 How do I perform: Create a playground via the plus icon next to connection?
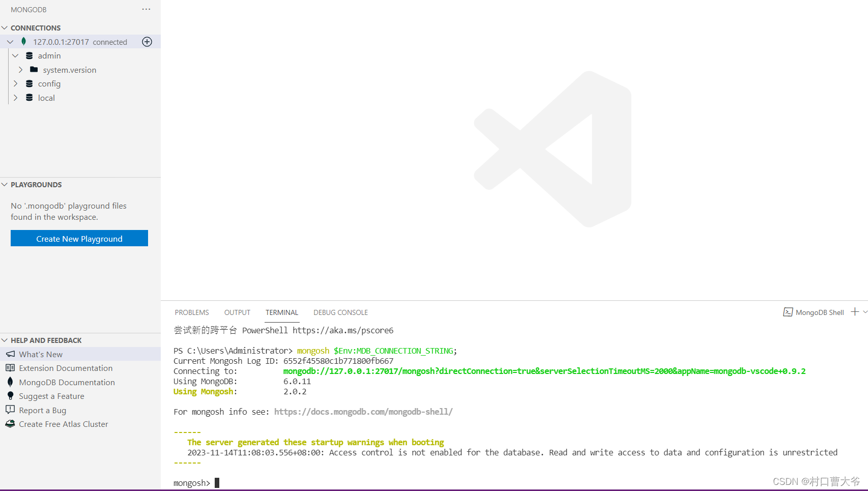[x=147, y=42]
